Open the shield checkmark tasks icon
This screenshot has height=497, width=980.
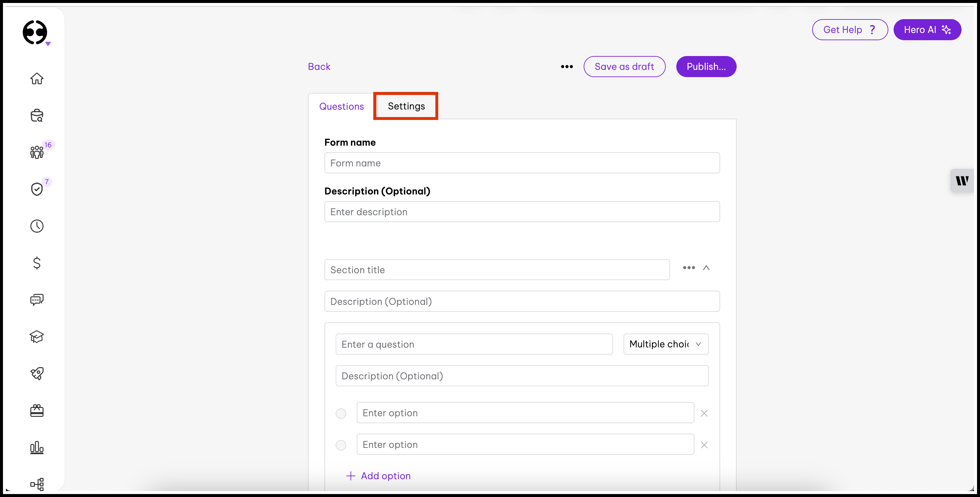(x=37, y=189)
